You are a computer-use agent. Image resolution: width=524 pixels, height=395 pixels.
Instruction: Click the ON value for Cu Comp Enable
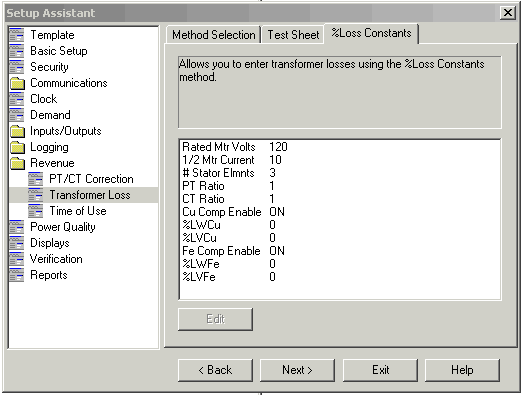click(x=277, y=212)
